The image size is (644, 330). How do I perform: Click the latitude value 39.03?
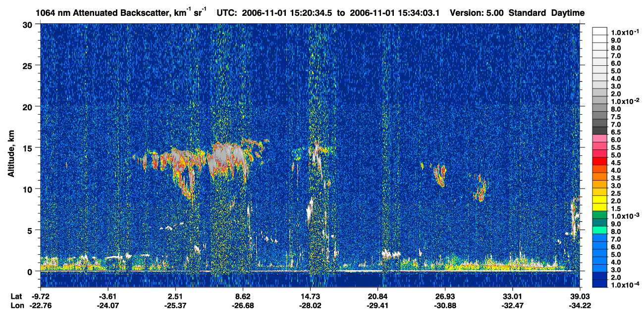[580, 296]
